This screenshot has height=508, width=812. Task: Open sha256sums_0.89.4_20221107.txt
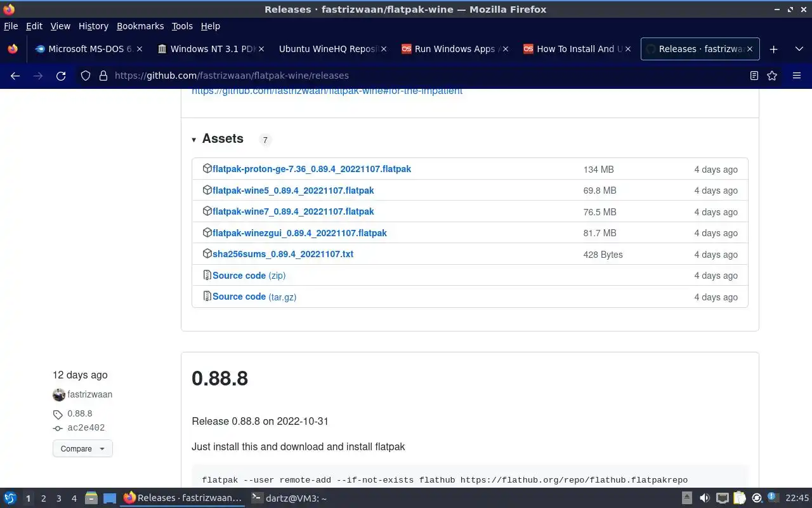click(x=283, y=254)
